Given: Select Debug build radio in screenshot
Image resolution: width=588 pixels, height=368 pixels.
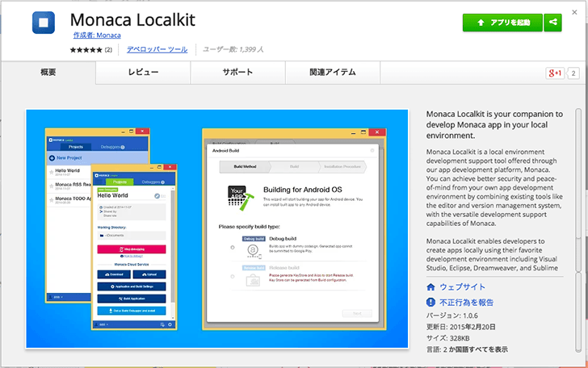Looking at the screenshot, I should 233,247.
